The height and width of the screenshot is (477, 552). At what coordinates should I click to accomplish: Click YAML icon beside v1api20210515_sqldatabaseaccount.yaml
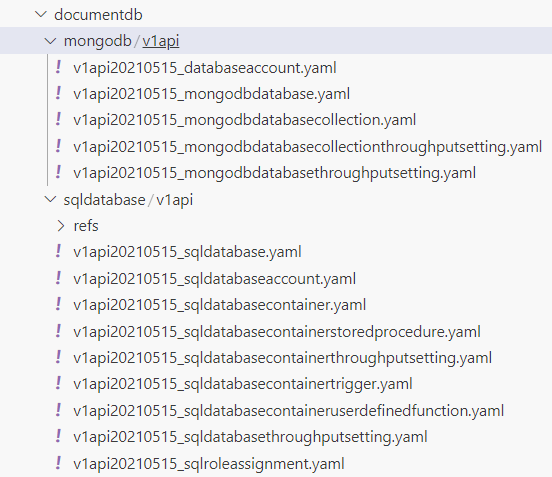click(x=58, y=278)
